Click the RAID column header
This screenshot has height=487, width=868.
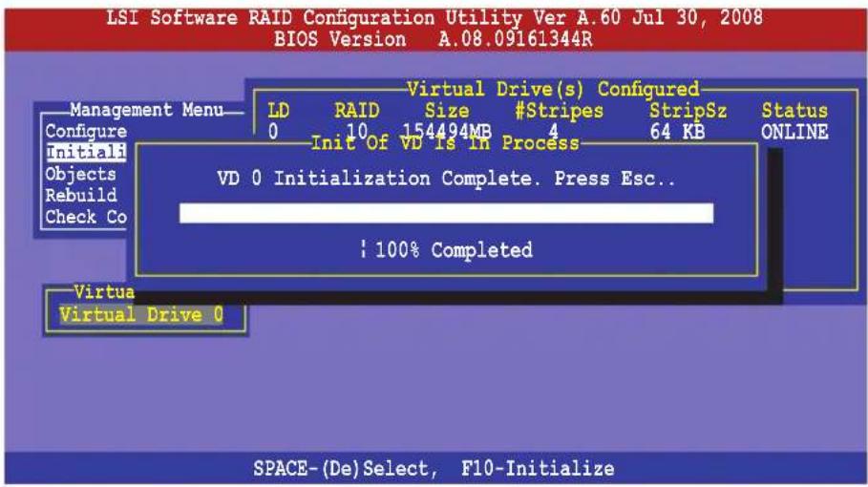tap(357, 111)
